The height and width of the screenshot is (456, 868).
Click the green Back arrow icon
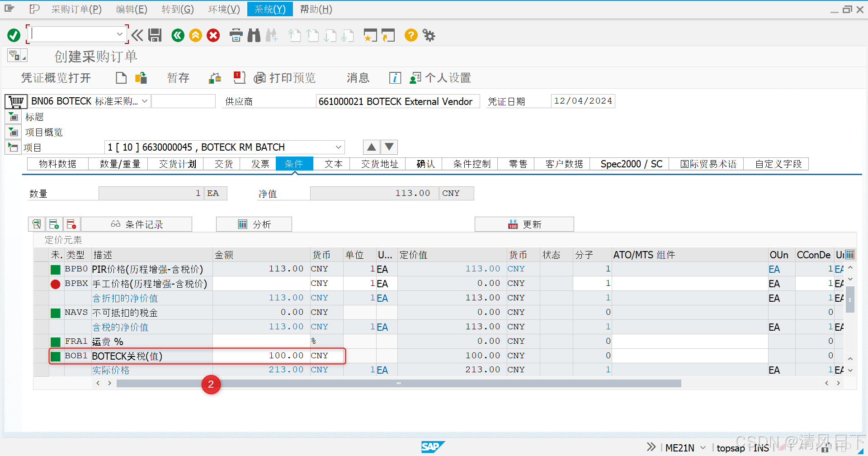(178, 35)
